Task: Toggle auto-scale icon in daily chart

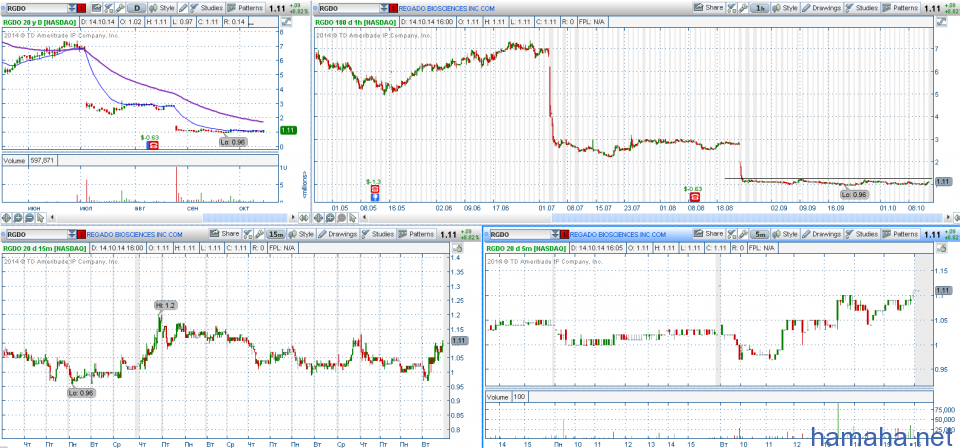Action: coord(287,21)
